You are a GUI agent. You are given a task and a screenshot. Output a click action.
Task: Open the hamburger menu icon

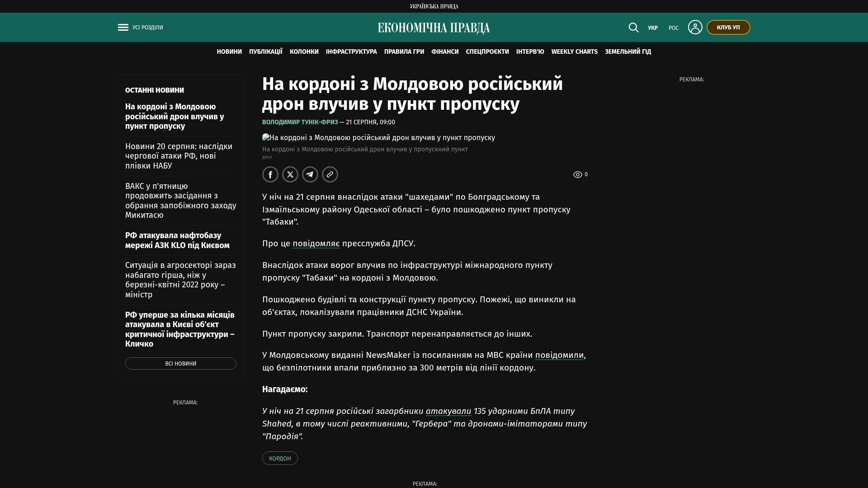123,28
